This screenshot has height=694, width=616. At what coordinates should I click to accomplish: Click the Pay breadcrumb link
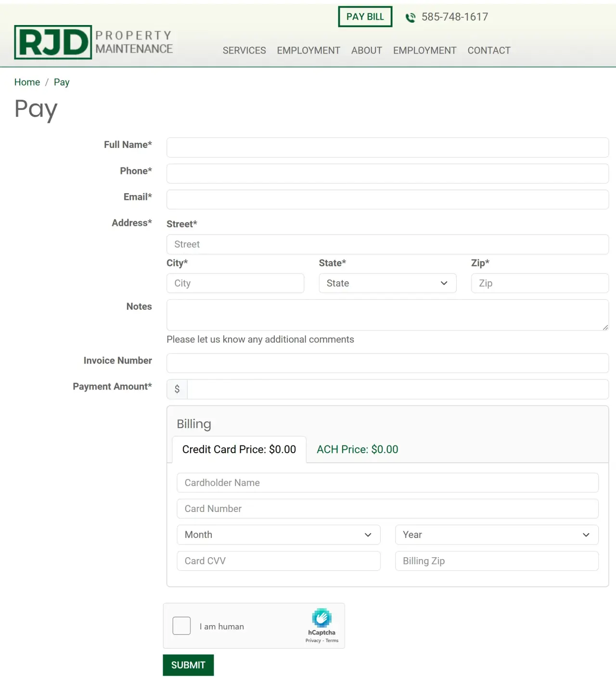point(62,82)
